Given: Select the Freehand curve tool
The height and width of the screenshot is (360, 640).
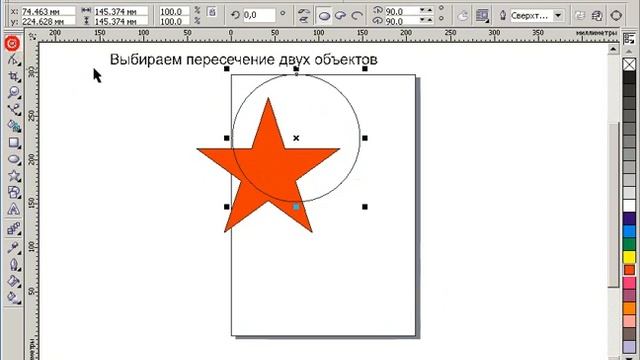Looking at the screenshot, I should click(x=13, y=109).
